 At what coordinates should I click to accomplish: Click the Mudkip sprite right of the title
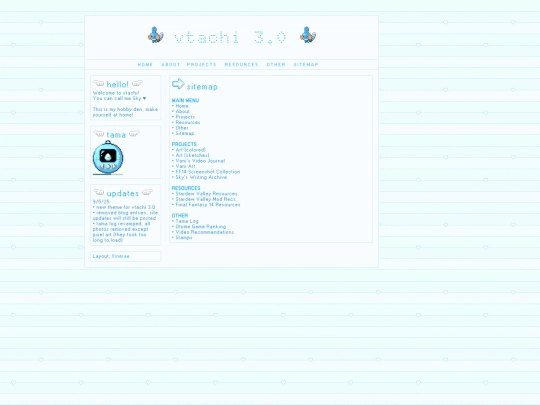(308, 35)
